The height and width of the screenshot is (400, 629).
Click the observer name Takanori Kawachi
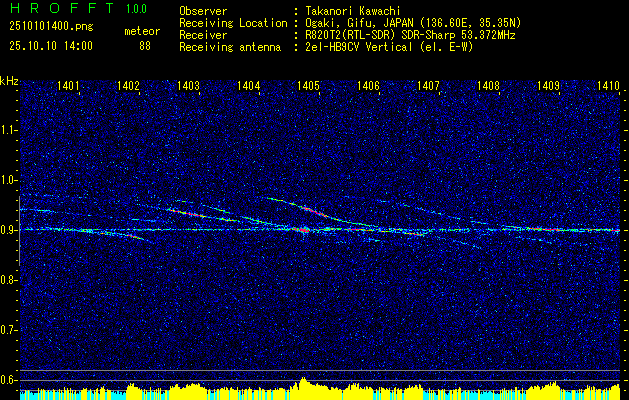click(353, 12)
